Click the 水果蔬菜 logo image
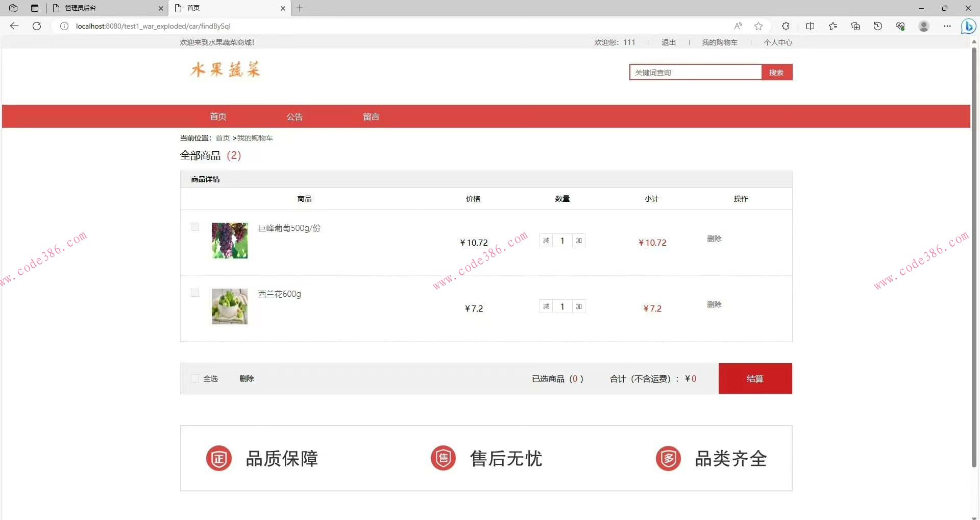Screen dimensions: 980x520 (x=225, y=70)
